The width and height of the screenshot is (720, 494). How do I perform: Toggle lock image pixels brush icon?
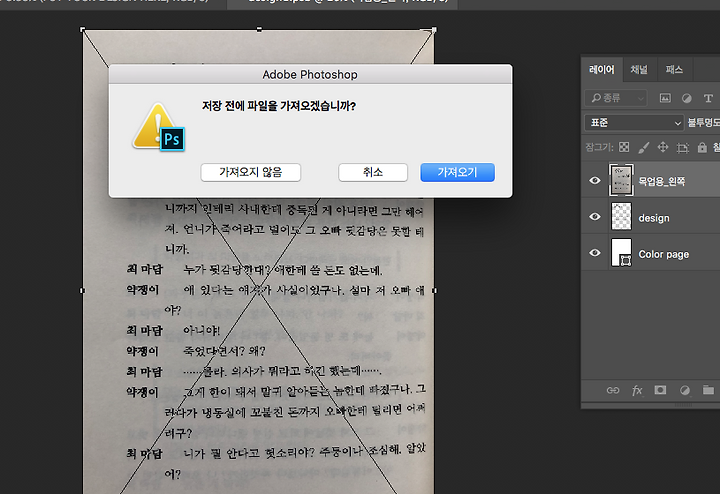click(x=643, y=147)
